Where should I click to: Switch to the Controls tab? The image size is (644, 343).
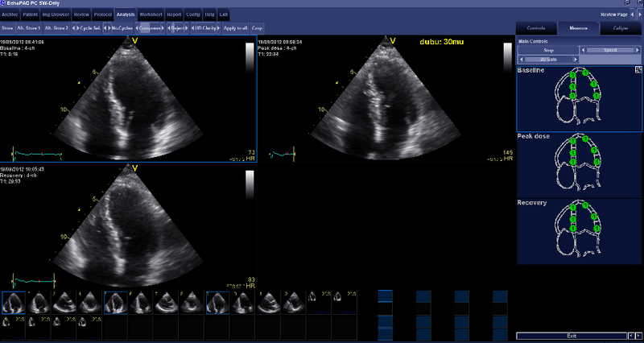536,28
